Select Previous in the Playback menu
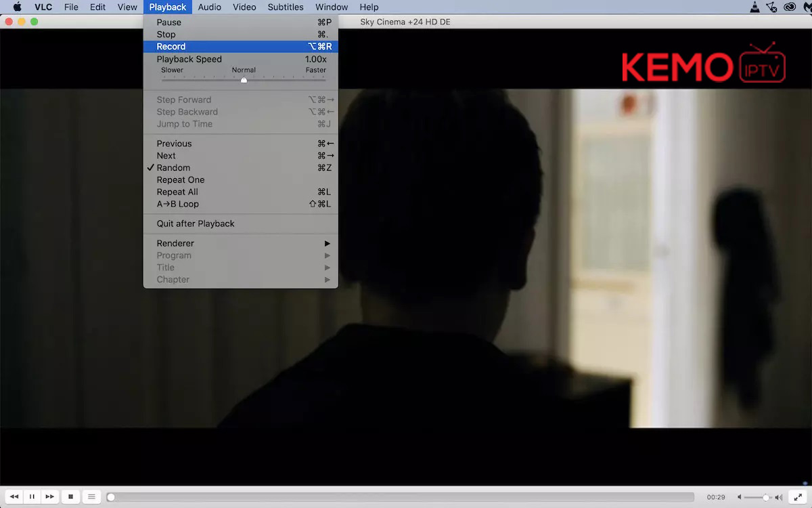The height and width of the screenshot is (508, 812). (x=240, y=144)
